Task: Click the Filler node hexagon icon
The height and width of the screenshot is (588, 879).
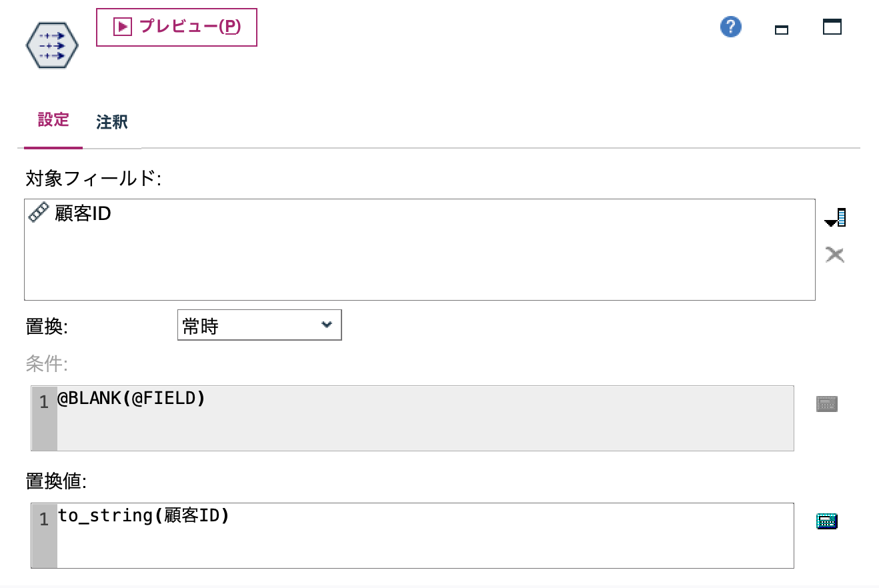Action: pos(51,45)
